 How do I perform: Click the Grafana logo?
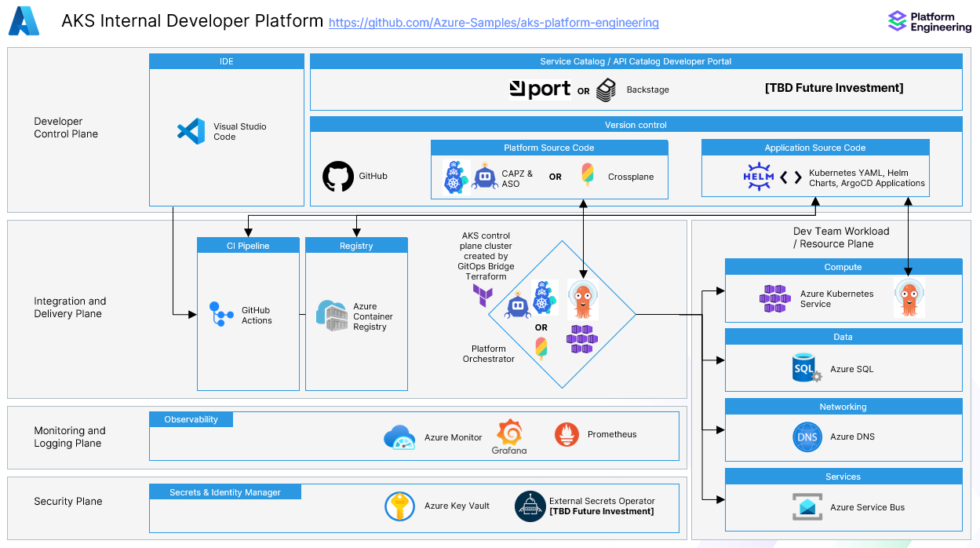[509, 437]
